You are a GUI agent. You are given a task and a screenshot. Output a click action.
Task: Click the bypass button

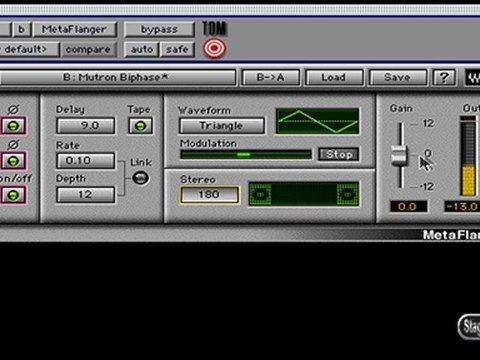[x=159, y=29]
